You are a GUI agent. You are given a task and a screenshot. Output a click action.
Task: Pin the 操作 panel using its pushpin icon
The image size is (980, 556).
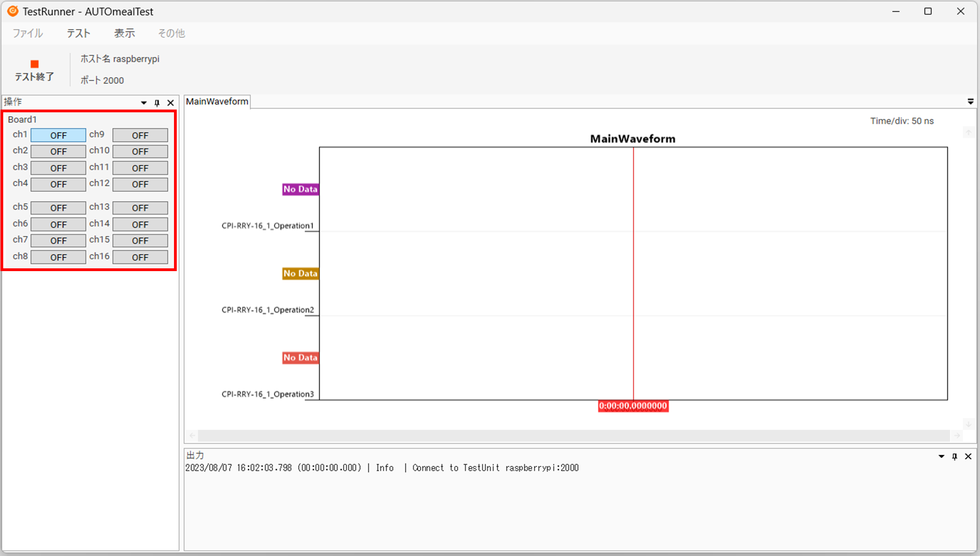tap(157, 103)
